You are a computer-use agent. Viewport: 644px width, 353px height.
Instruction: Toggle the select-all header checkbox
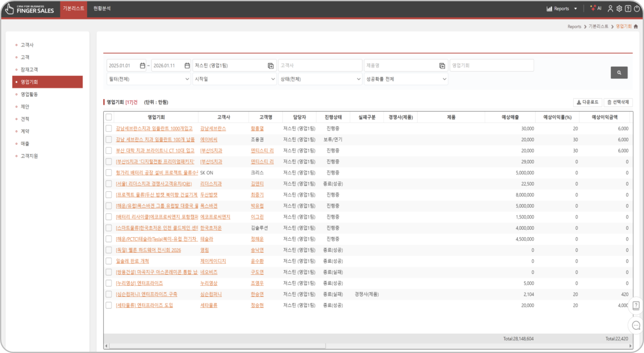109,117
